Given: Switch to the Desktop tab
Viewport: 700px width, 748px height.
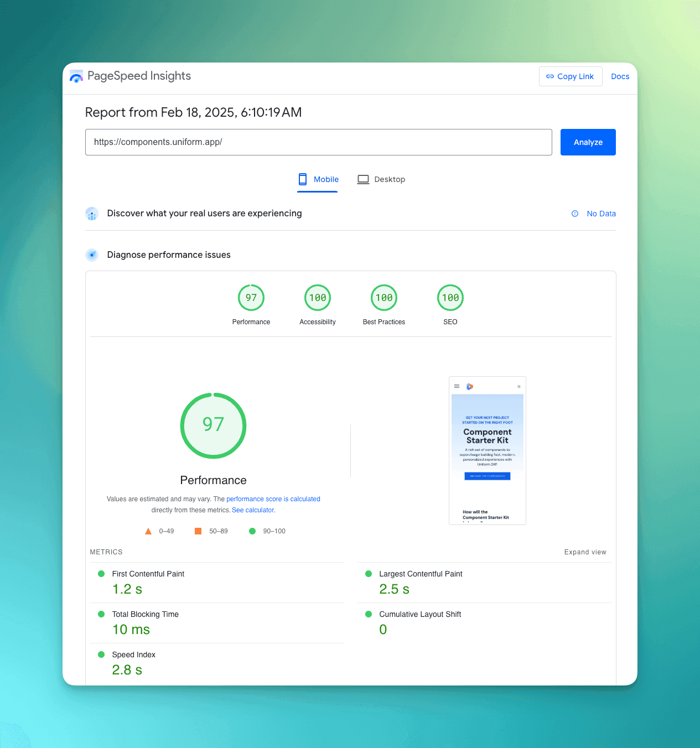Looking at the screenshot, I should 381,179.
